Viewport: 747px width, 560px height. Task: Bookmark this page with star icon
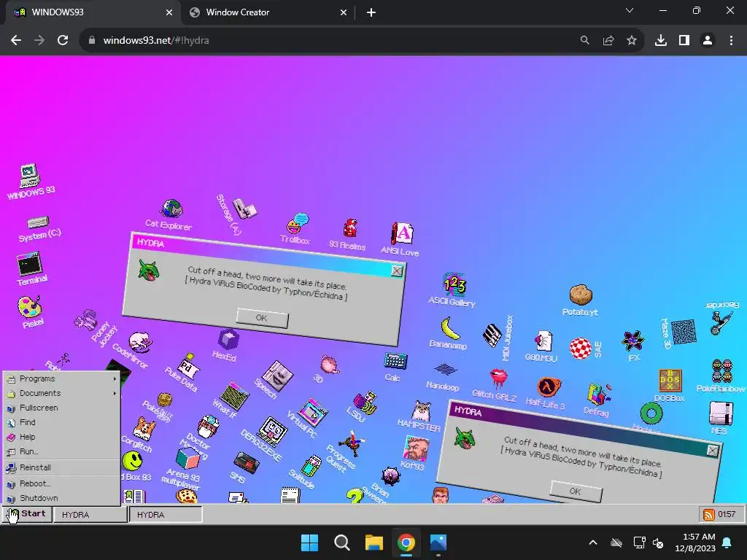[x=632, y=41]
